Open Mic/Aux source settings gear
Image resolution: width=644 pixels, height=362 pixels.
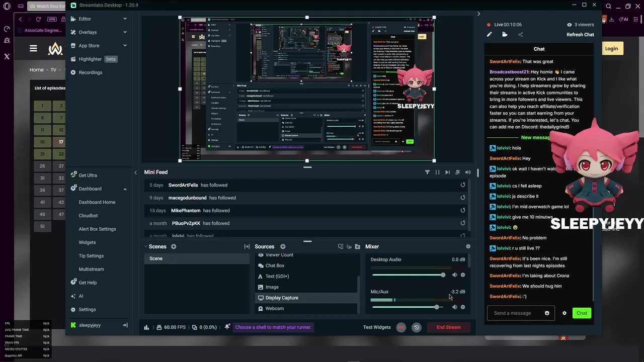tap(463, 307)
